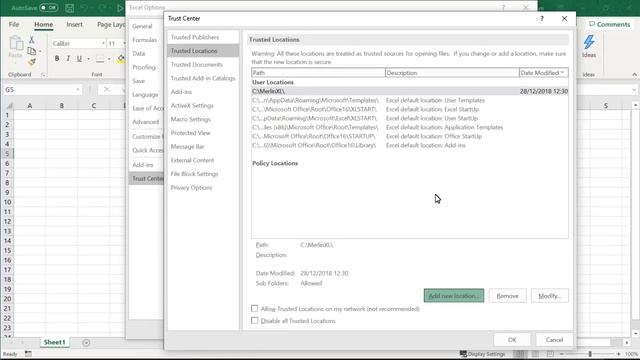Click the Sheet1 worksheet tab
This screenshot has width=640, height=360.
click(x=55, y=342)
